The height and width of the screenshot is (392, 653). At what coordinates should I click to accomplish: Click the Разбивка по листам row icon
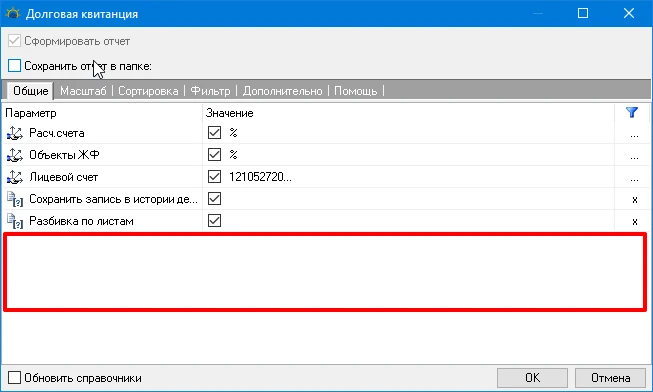[x=15, y=221]
